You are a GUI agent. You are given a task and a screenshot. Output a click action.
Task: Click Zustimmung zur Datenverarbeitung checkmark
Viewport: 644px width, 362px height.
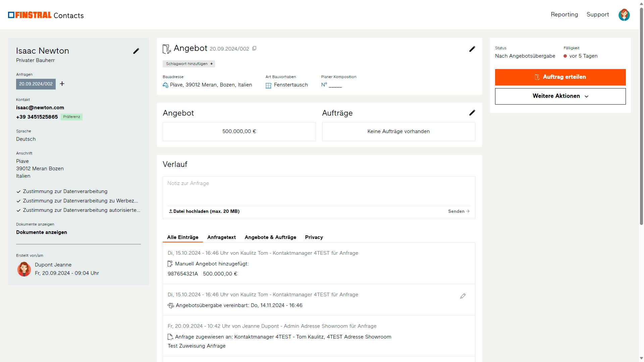[18, 192]
